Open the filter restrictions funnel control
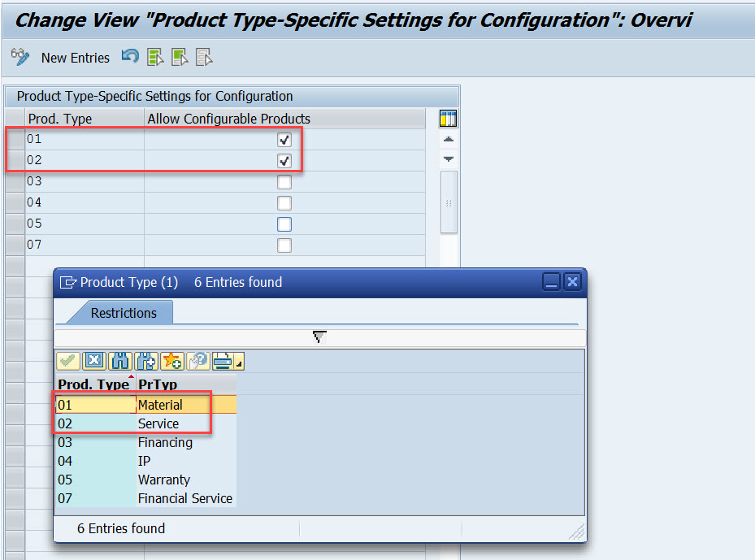Image resolution: width=755 pixels, height=560 pixels. (x=319, y=336)
